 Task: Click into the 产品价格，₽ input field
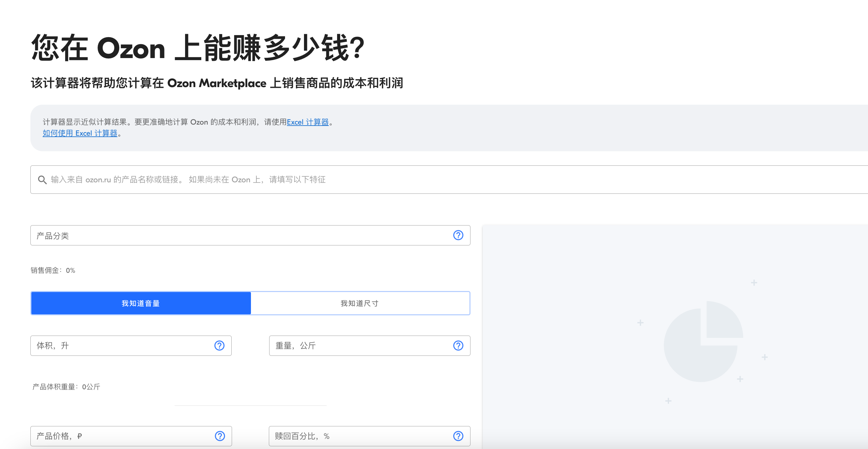click(x=131, y=436)
